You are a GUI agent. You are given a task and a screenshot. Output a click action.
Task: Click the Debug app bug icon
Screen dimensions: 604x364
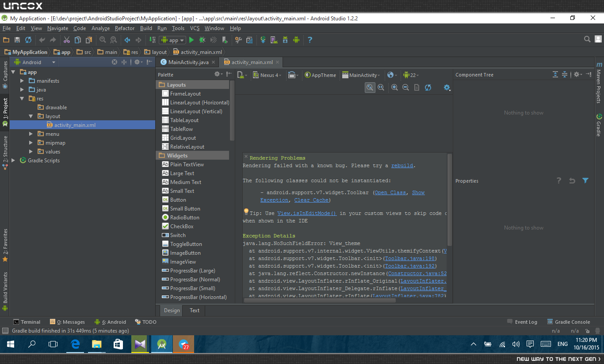click(x=202, y=40)
